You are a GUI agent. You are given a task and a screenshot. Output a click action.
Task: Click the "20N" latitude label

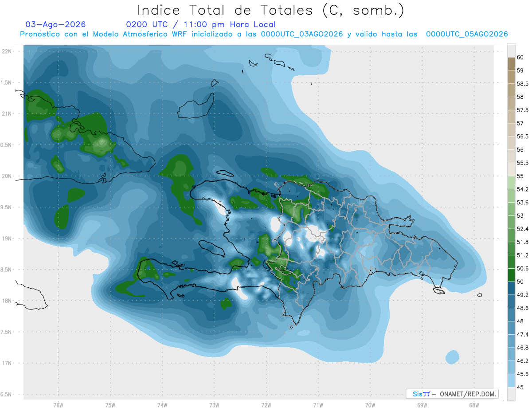[x=6, y=176]
